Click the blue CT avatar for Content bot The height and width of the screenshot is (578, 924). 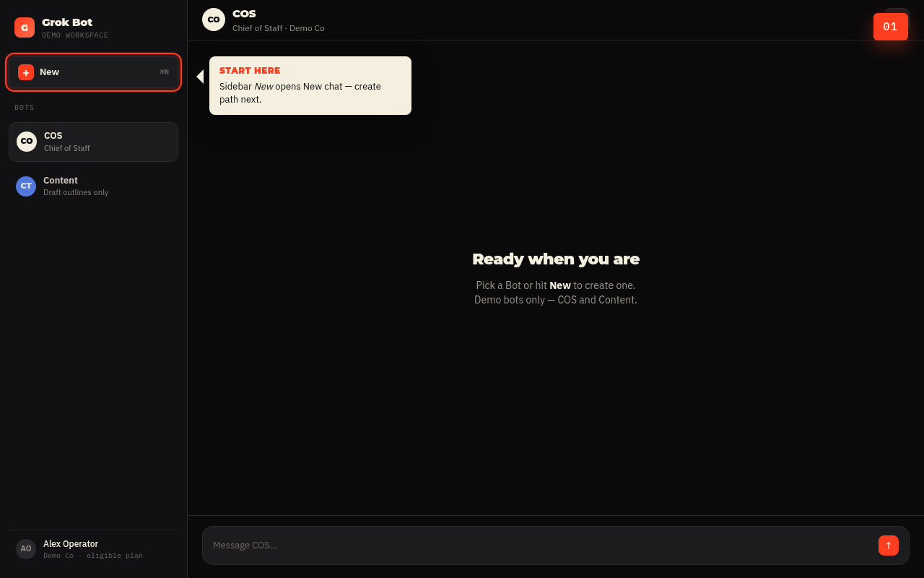click(x=26, y=186)
